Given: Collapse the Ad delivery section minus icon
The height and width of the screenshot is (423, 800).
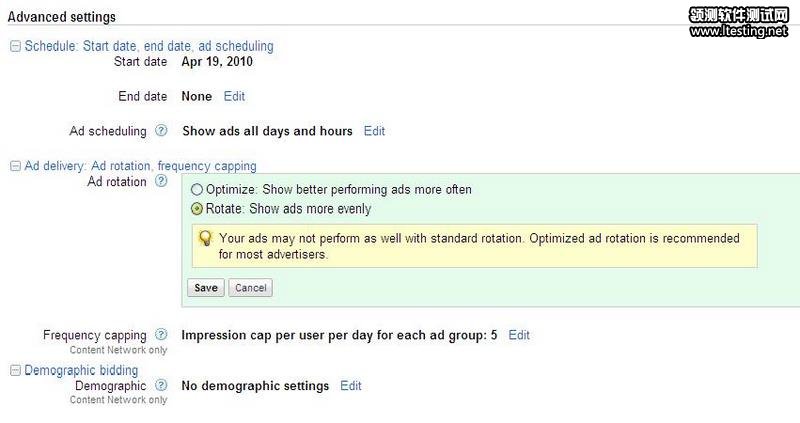Looking at the screenshot, I should point(15,166).
